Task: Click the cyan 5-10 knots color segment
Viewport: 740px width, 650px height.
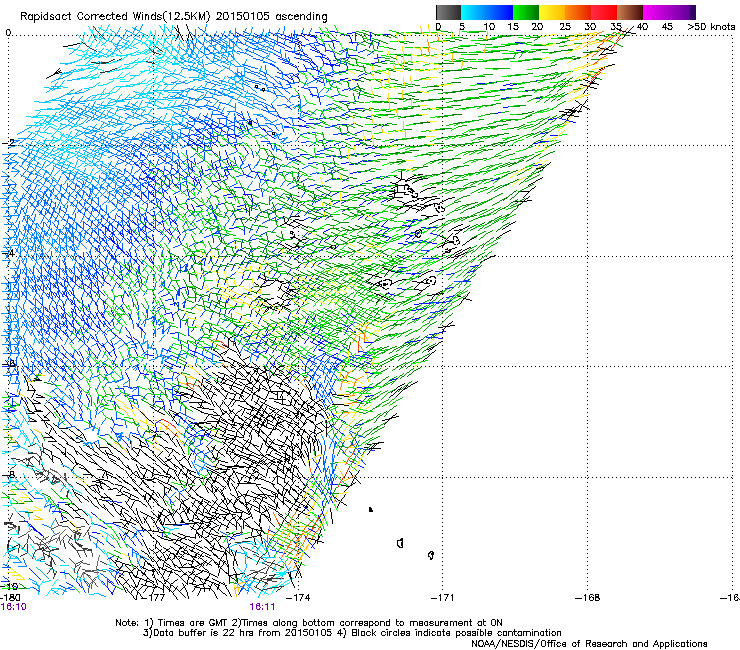Action: pos(473,12)
